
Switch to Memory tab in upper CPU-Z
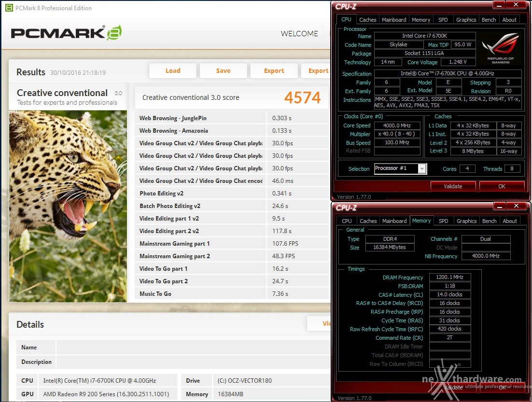pyautogui.click(x=420, y=20)
